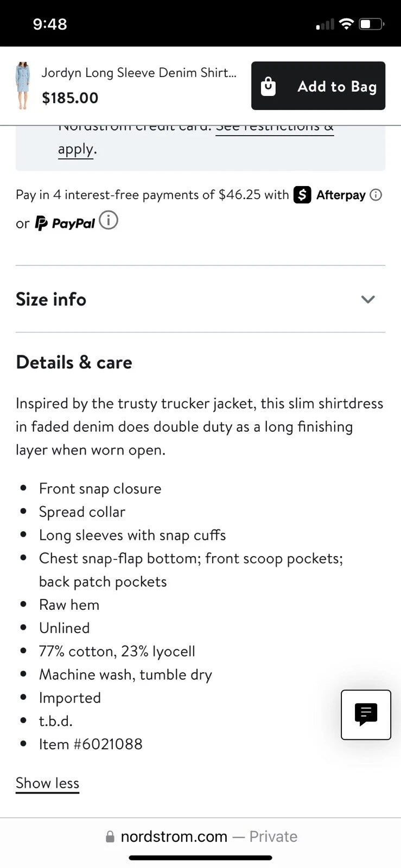Tap the battery status icon
The width and height of the screenshot is (401, 868).
click(x=372, y=24)
